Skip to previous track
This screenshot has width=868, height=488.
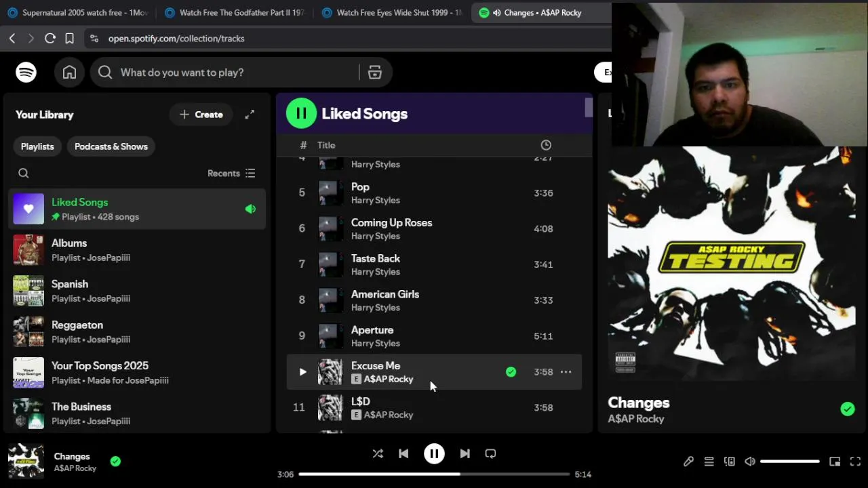(403, 454)
